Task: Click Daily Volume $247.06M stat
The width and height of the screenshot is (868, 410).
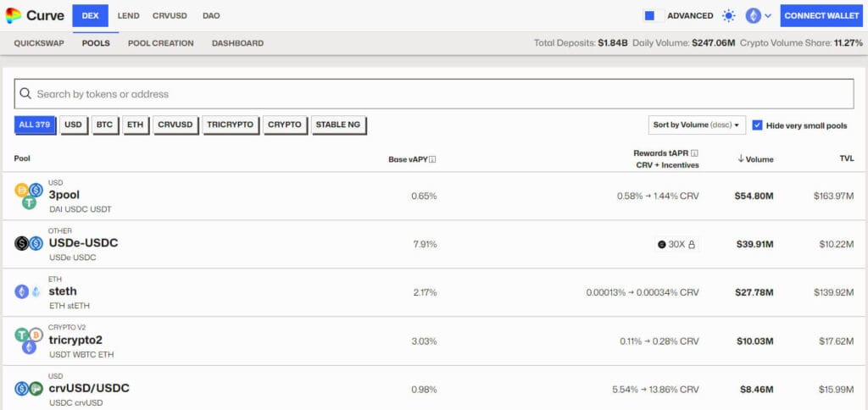Action: coord(684,43)
